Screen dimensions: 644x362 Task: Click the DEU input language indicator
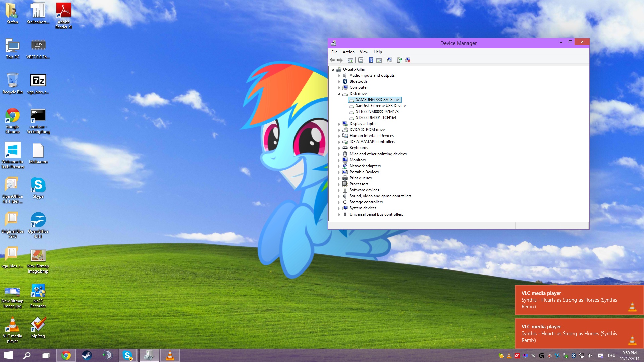click(611, 356)
